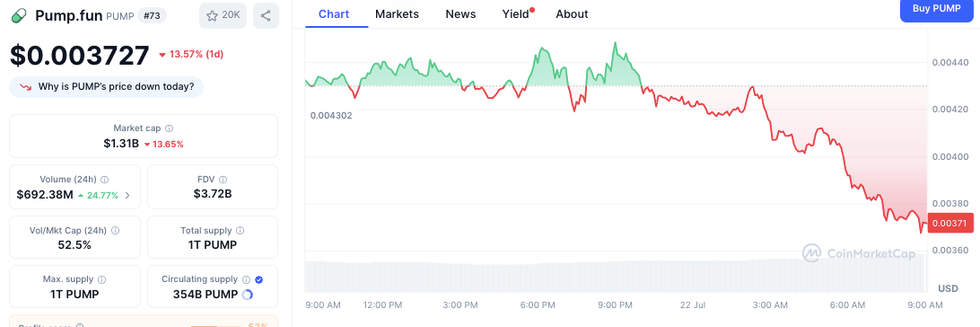Click the circulating supply progress ring

tap(246, 295)
